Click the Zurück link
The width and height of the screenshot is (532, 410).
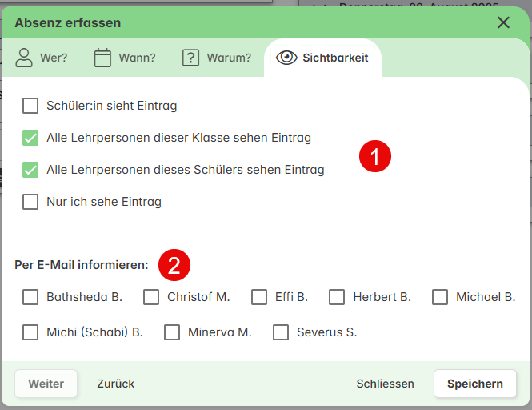pyautogui.click(x=115, y=384)
